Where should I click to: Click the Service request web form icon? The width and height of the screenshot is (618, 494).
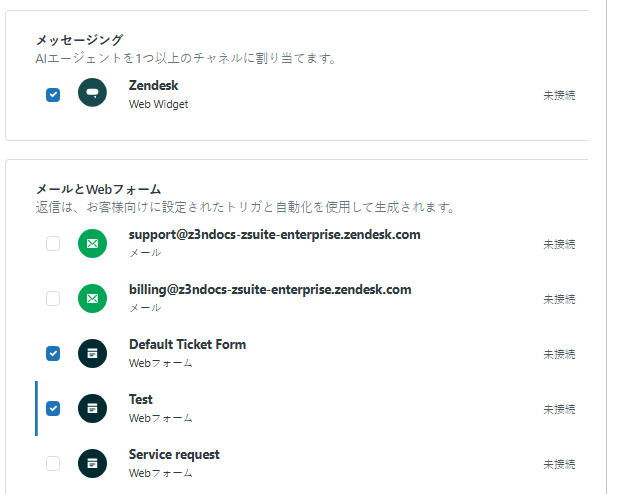point(92,463)
